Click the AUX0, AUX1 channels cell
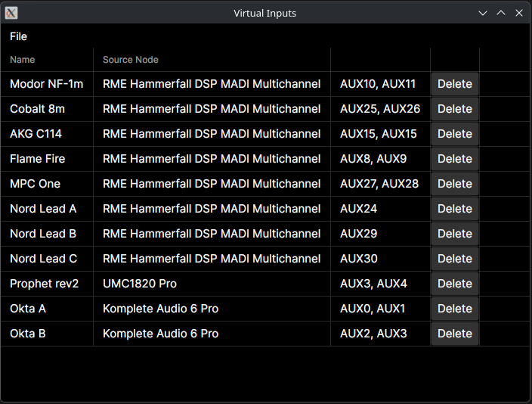The image size is (532, 404). click(380, 309)
